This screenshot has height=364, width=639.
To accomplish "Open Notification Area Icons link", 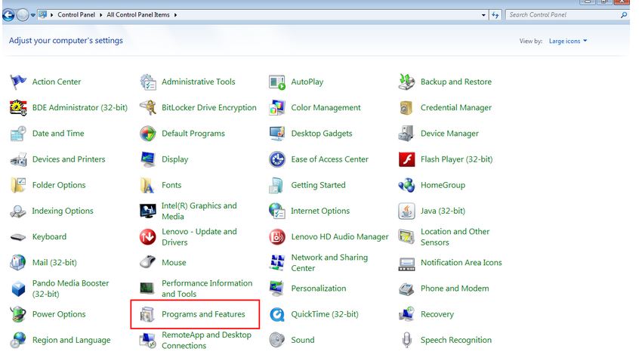I will tap(461, 263).
